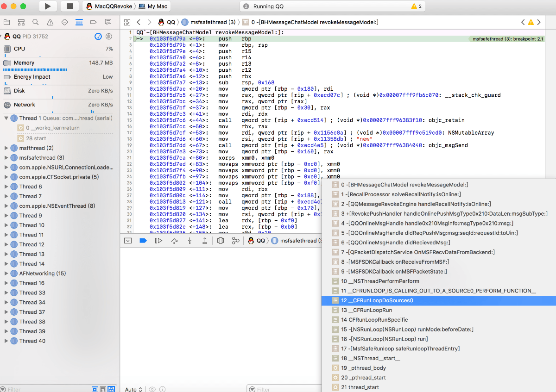Click the Run (play) button

pyautogui.click(x=48, y=6)
